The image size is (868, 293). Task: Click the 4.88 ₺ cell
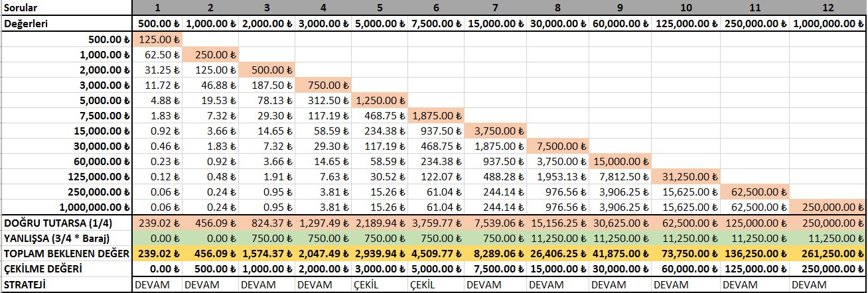pos(157,100)
